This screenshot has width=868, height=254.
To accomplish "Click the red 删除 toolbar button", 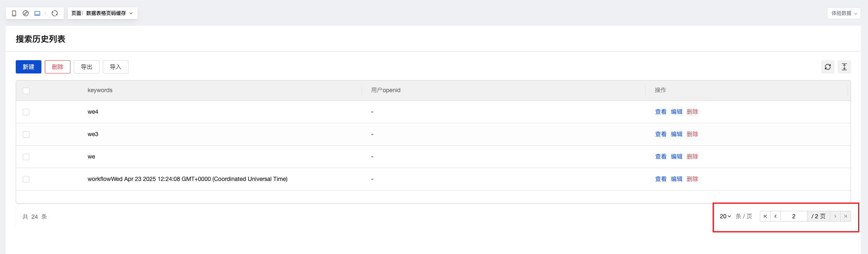I will tap(58, 67).
